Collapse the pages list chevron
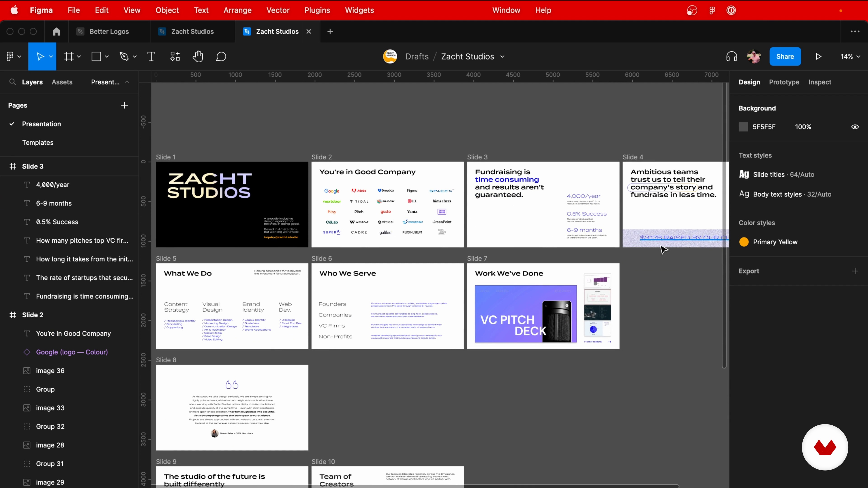Screen dimensions: 868x488 pyautogui.click(x=127, y=82)
